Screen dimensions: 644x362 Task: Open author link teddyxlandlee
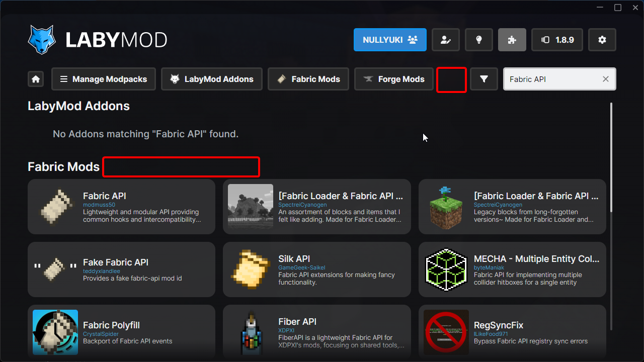[x=102, y=271]
